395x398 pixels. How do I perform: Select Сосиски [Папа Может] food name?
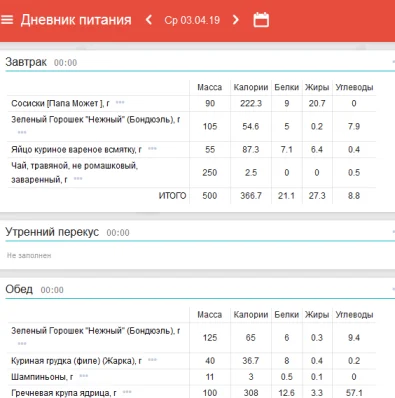(60, 103)
